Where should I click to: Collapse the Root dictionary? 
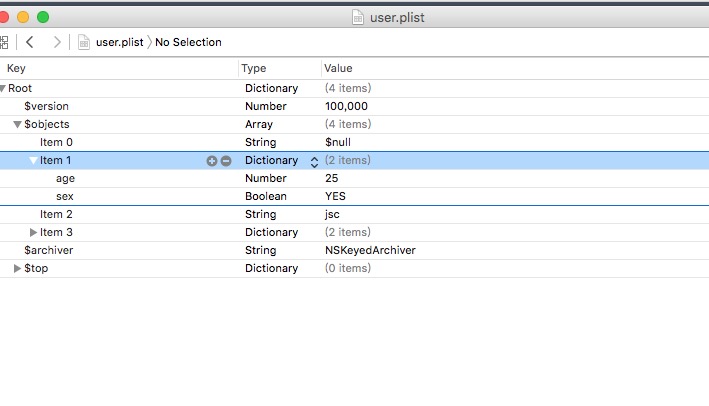(x=4, y=89)
